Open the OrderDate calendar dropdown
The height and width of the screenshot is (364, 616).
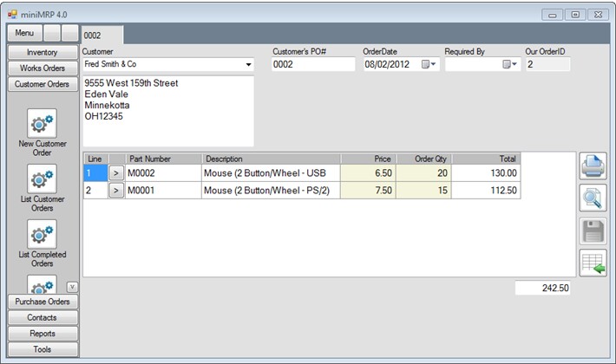tap(429, 65)
